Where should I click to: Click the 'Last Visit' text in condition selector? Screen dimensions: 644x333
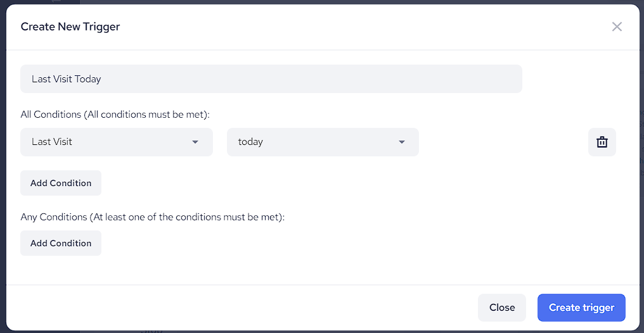[x=52, y=142]
